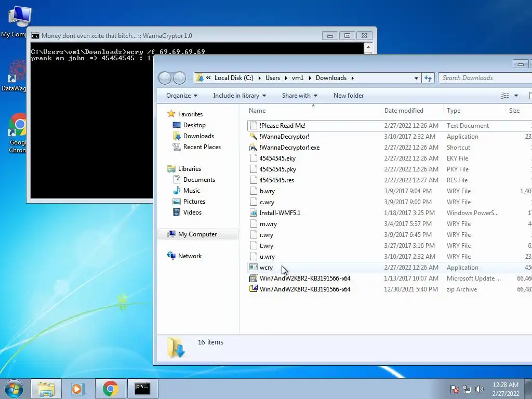
Task: Select the c.wry file name
Action: click(267, 202)
